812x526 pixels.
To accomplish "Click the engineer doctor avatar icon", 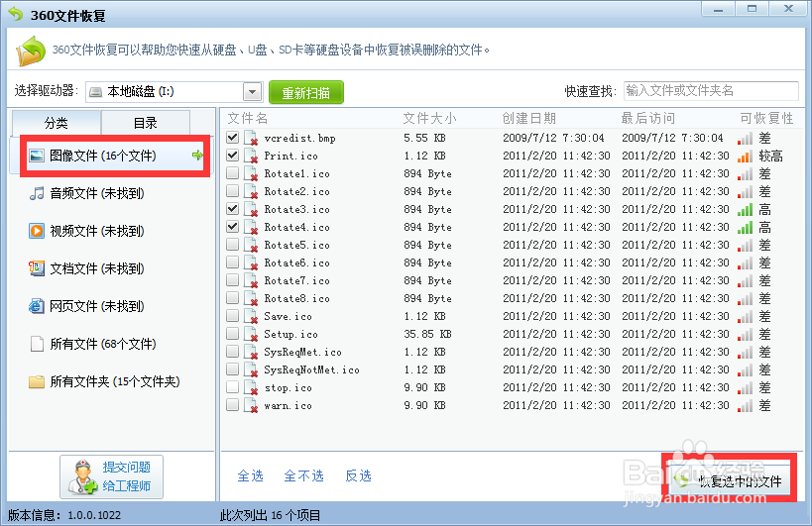I will (82, 477).
